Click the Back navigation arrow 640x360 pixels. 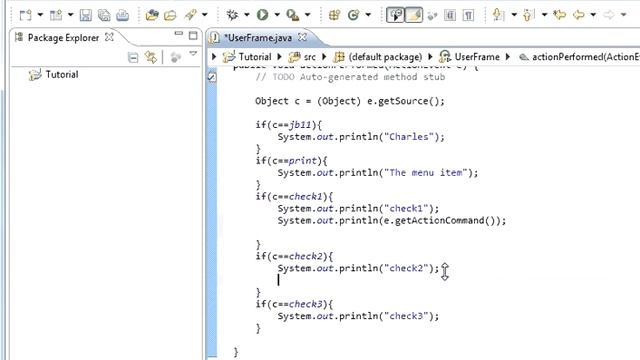point(578,15)
